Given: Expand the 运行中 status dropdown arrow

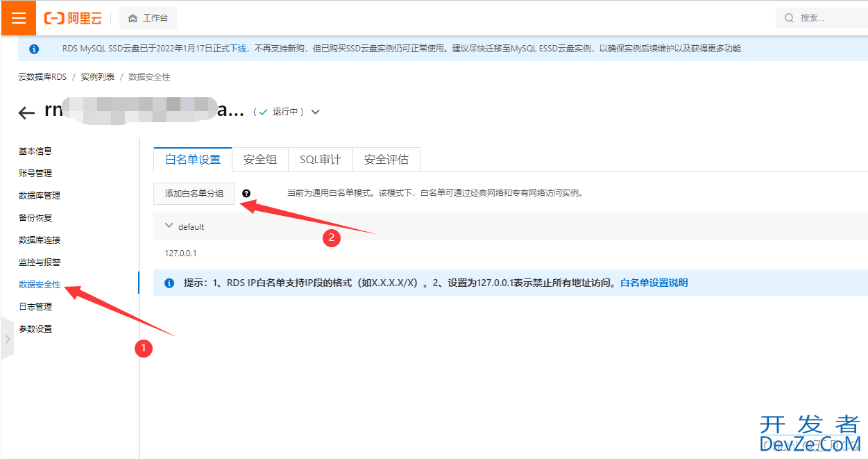Looking at the screenshot, I should pyautogui.click(x=316, y=112).
